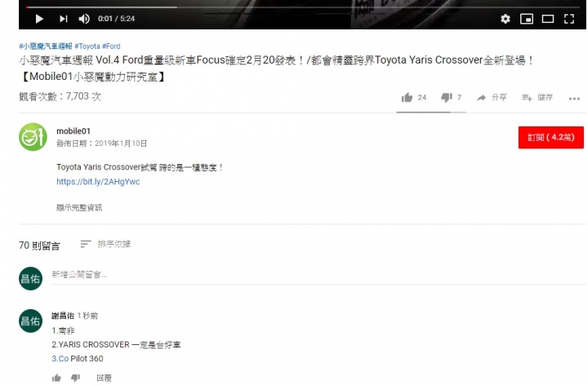
Task: Open the more actions ellipsis menu
Action: [574, 99]
